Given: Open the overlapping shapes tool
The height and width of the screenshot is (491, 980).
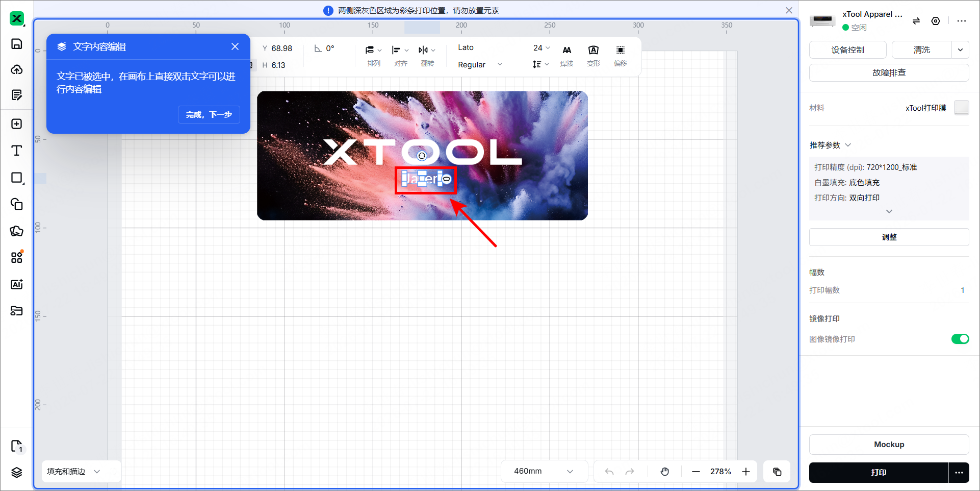Looking at the screenshot, I should (x=17, y=204).
